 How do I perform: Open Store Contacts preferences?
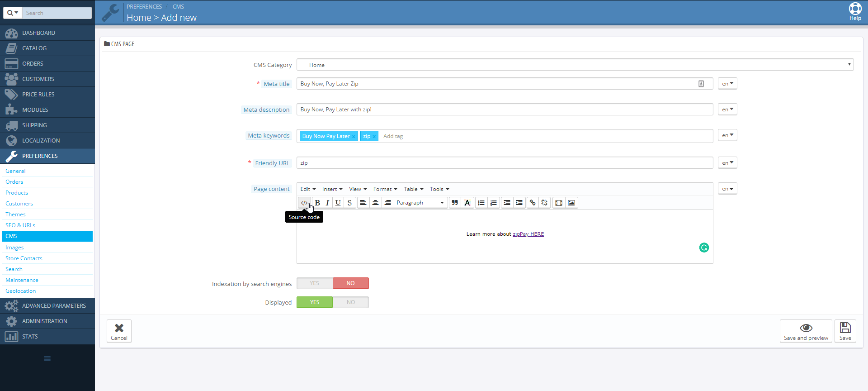point(24,258)
